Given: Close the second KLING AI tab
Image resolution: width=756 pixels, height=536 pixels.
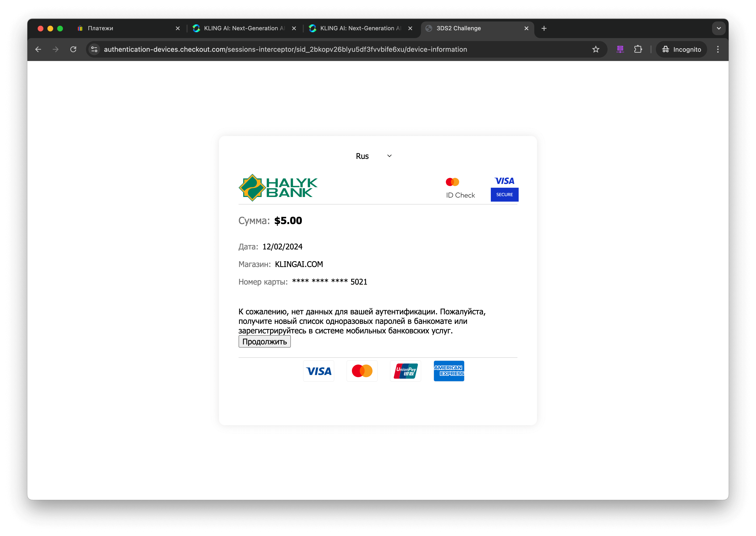Looking at the screenshot, I should (x=410, y=28).
